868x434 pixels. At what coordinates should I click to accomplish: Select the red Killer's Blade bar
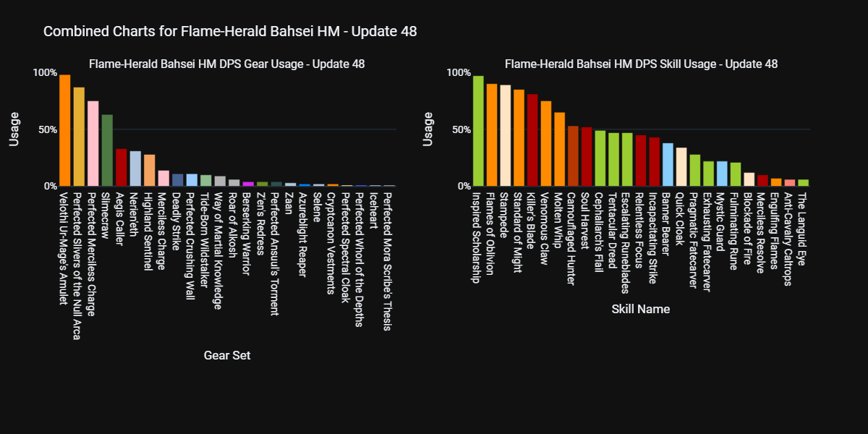click(x=532, y=140)
